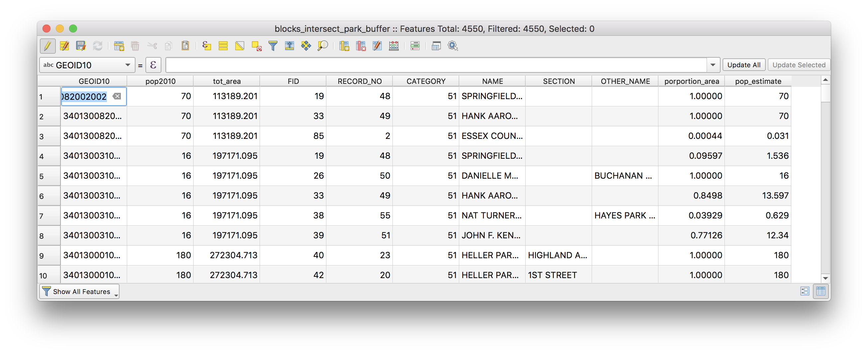Image resolution: width=868 pixels, height=354 pixels.
Task: Zoom map to selected rows icon
Action: pyautogui.click(x=322, y=46)
